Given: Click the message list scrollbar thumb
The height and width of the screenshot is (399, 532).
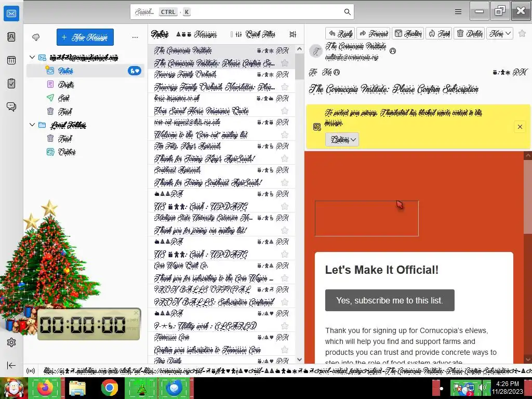Looking at the screenshot, I should click(299, 66).
